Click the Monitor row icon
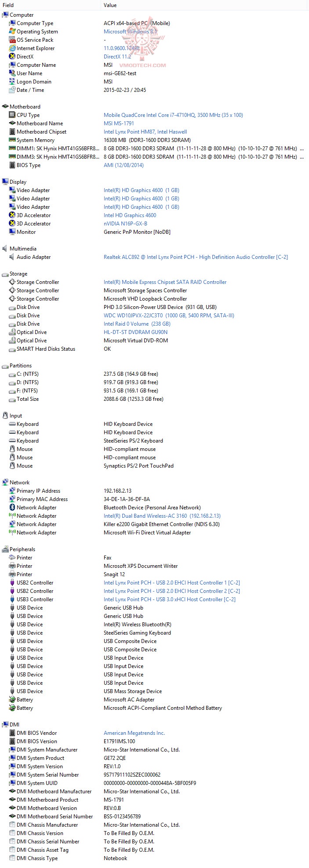This screenshot has height=868, width=309. pos(12,232)
